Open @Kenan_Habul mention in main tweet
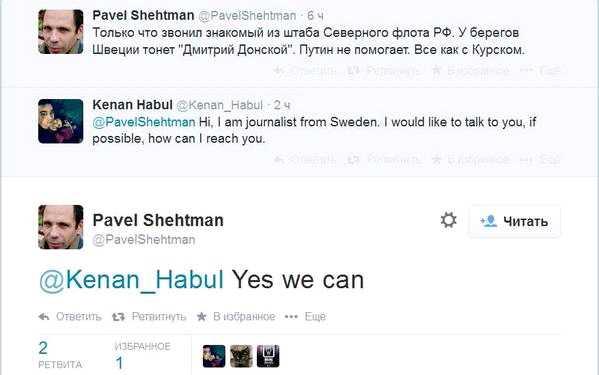 pos(131,280)
